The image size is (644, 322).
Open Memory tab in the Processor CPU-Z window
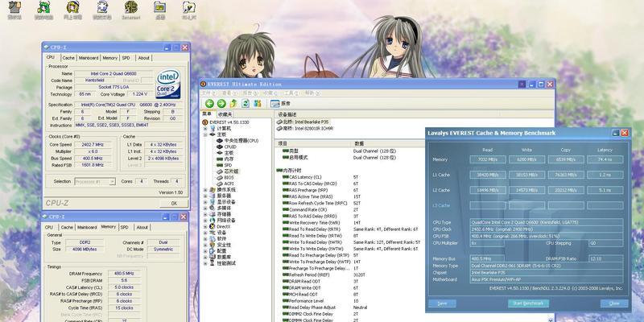point(109,58)
